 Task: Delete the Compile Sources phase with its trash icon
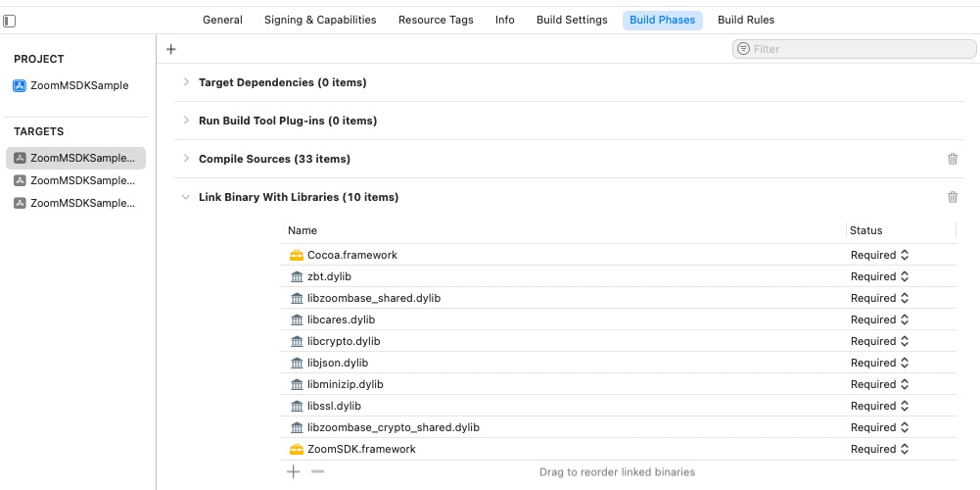pos(953,159)
